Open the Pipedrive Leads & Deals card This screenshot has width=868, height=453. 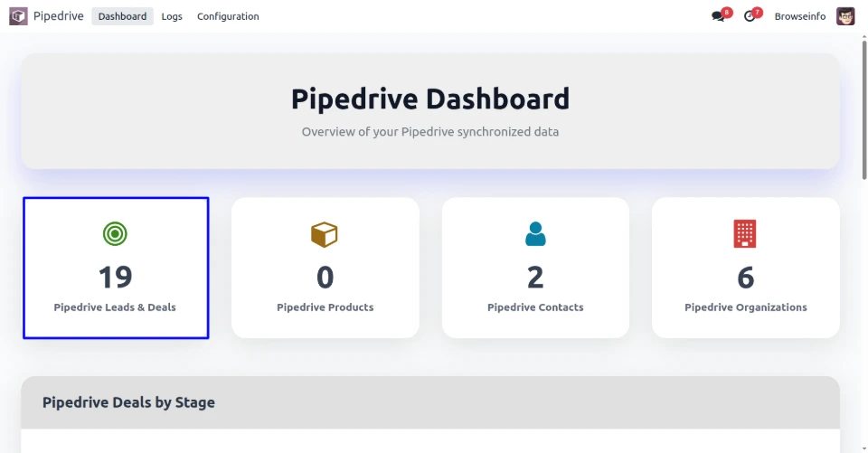[x=116, y=268]
